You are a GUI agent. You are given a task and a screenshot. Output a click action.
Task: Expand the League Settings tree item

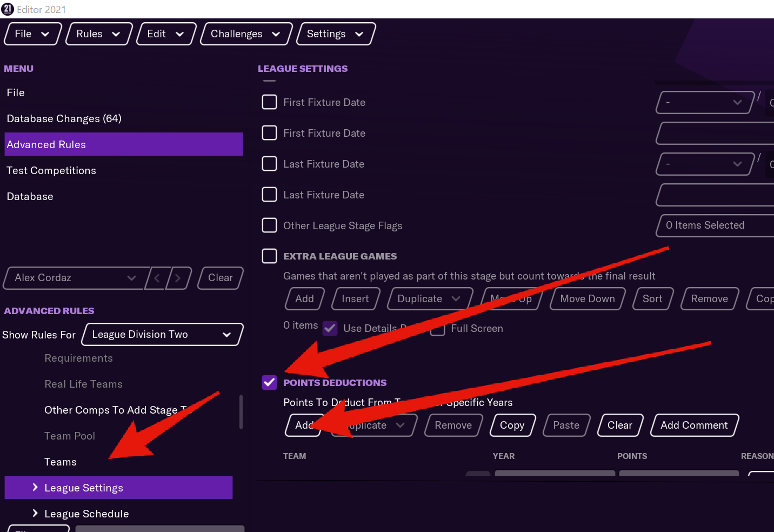click(x=35, y=487)
